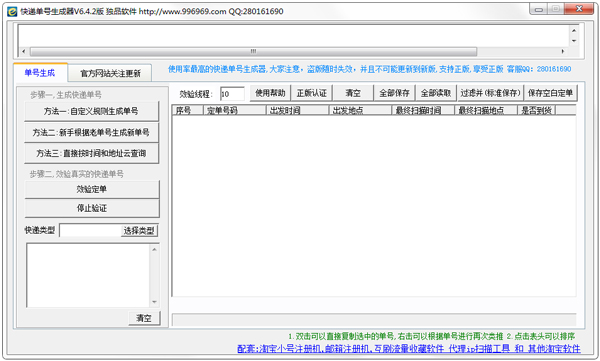Start verification with 效验定单 button
This screenshot has height=361, width=600.
(x=92, y=189)
